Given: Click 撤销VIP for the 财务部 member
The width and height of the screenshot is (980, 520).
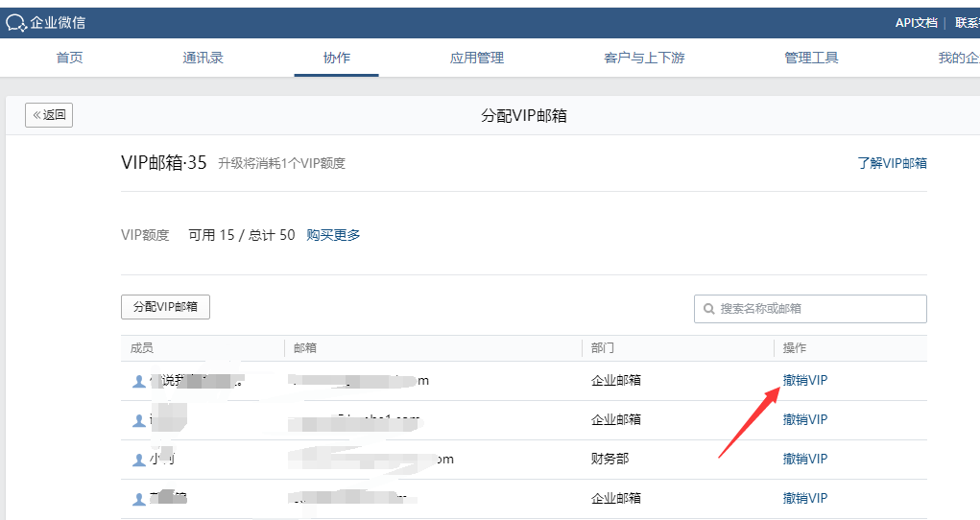Looking at the screenshot, I should 804,459.
